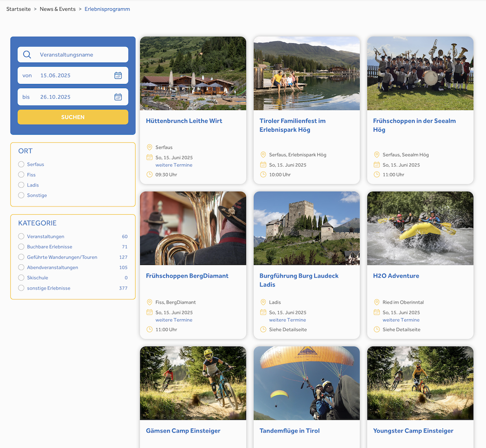Click location pin icon on Hüttenbrunch card
This screenshot has height=448, width=486.
150,147
